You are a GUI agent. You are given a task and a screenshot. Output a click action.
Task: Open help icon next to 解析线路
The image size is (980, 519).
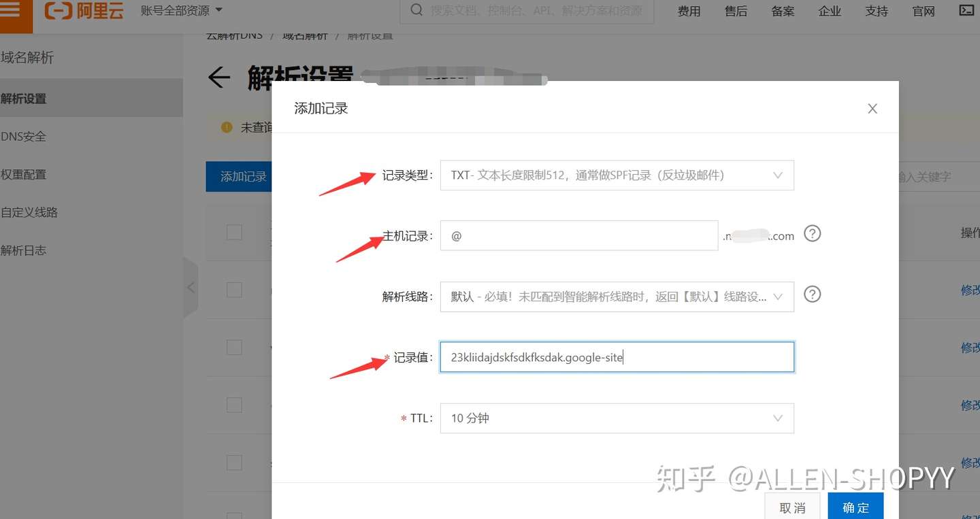point(813,295)
